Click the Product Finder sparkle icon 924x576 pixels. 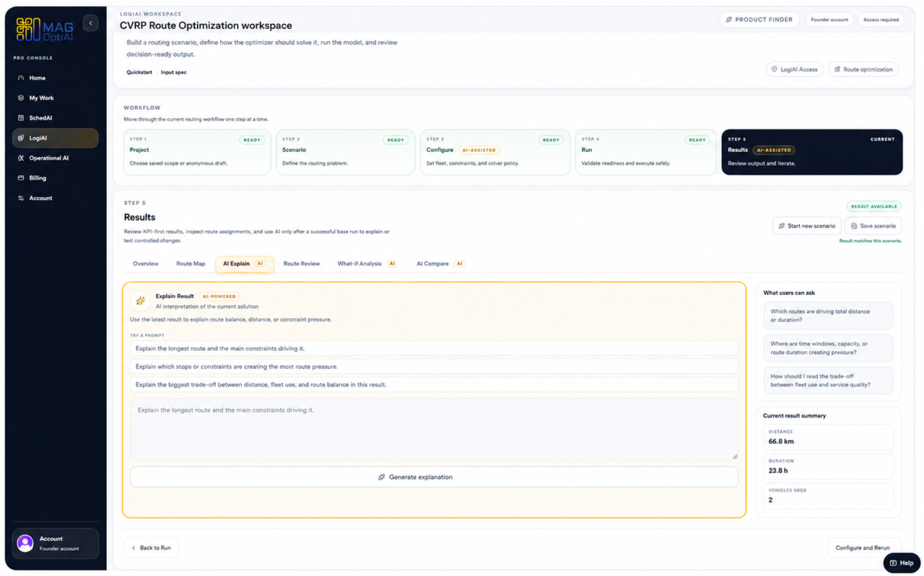click(729, 20)
